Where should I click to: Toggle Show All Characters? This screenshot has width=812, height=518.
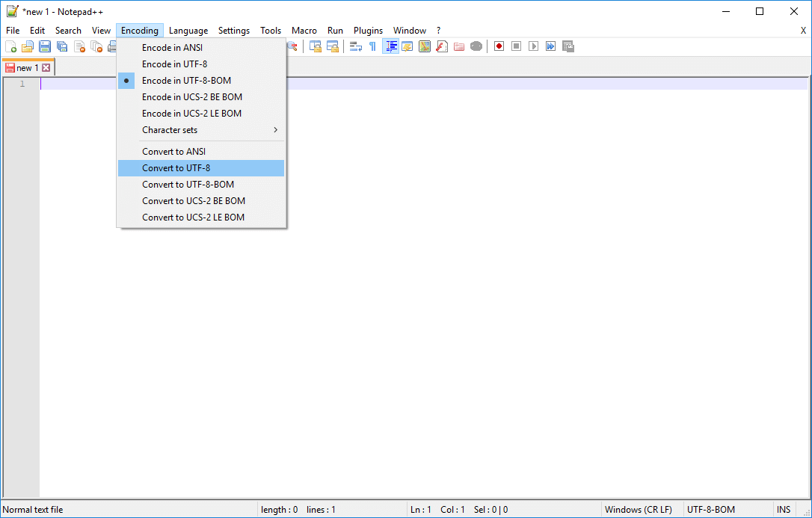(x=372, y=46)
